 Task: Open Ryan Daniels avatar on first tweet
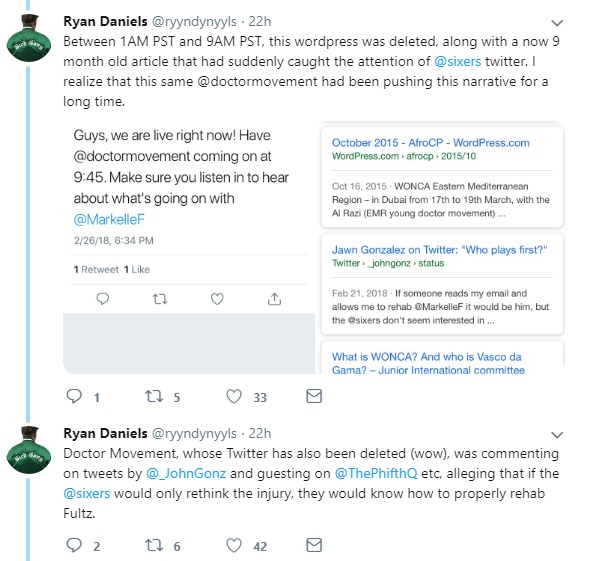pyautogui.click(x=29, y=38)
